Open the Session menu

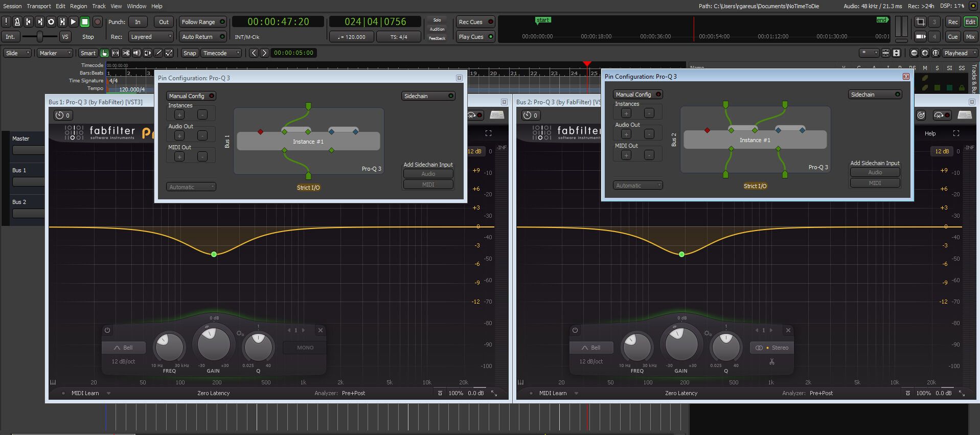click(x=12, y=6)
